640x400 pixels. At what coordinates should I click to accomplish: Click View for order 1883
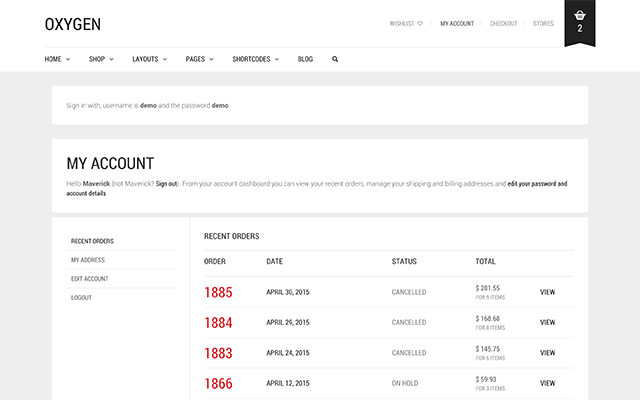(x=547, y=353)
